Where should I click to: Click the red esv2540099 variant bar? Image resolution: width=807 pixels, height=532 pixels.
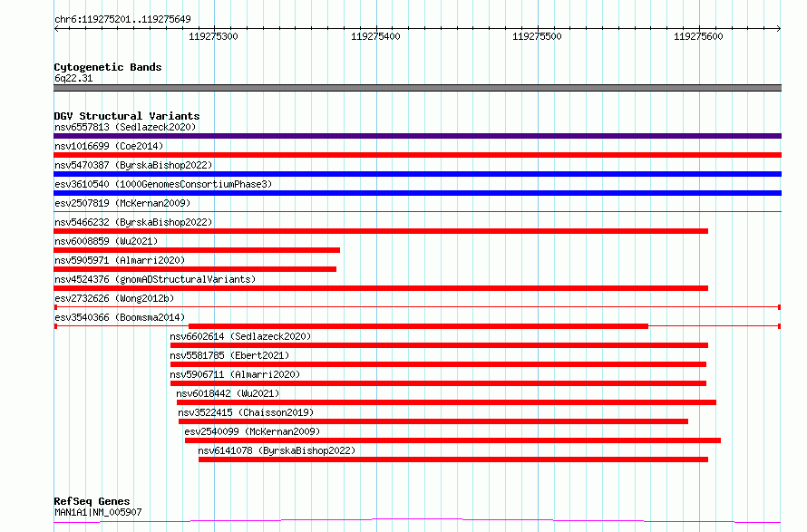(x=452, y=440)
